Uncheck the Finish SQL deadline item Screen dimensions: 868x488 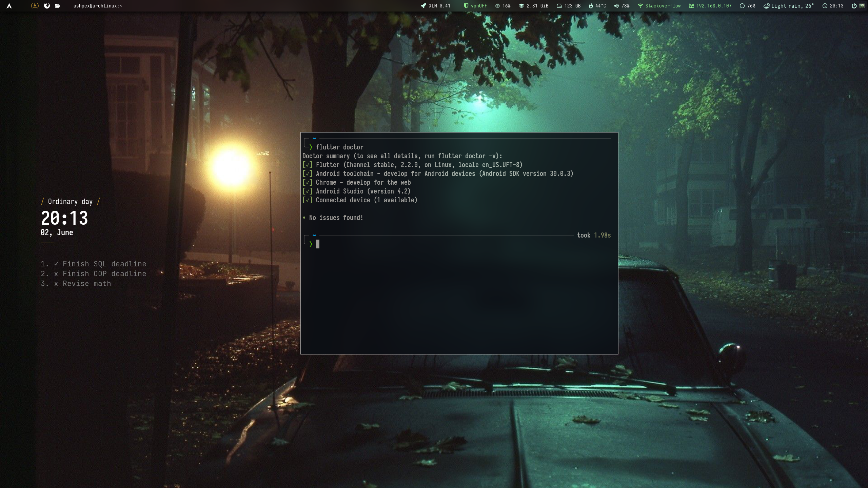coord(57,263)
